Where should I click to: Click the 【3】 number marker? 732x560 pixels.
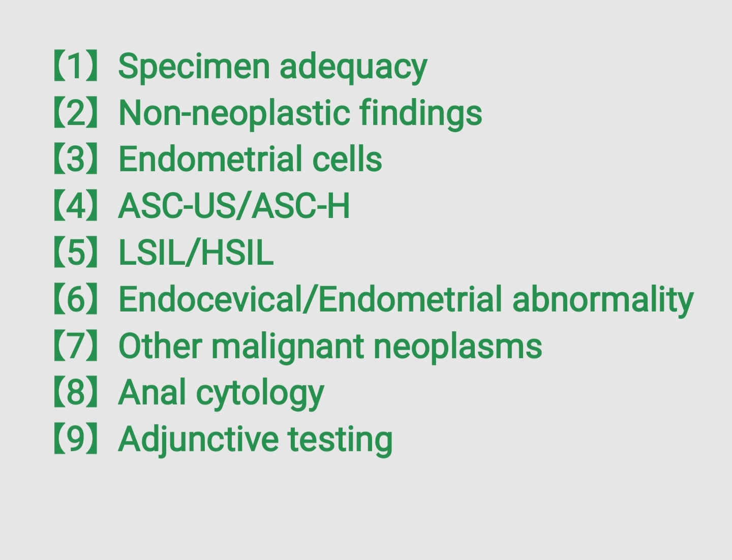click(76, 159)
